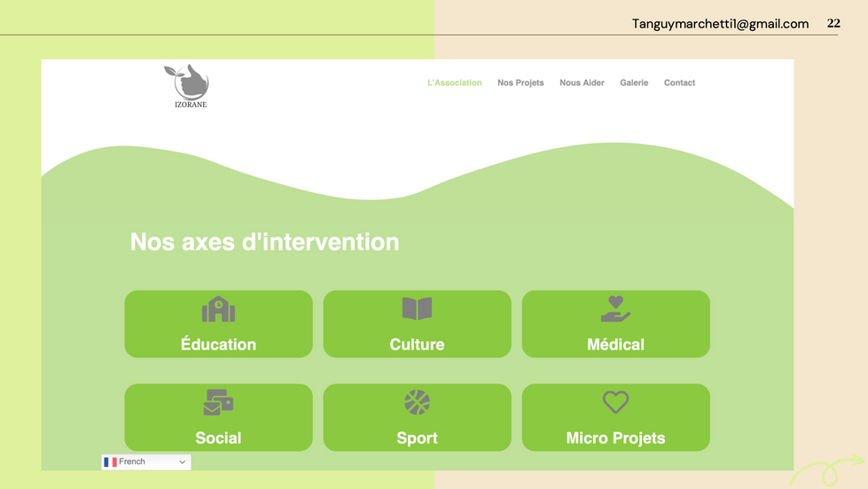Click the school building icon above Éducation
Screen dimensions: 868x489
point(219,308)
